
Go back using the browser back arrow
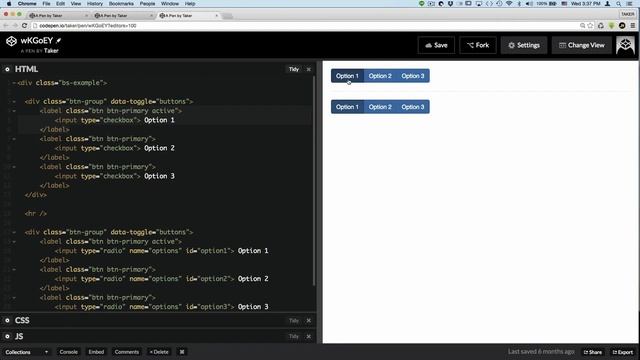(x=6, y=26)
